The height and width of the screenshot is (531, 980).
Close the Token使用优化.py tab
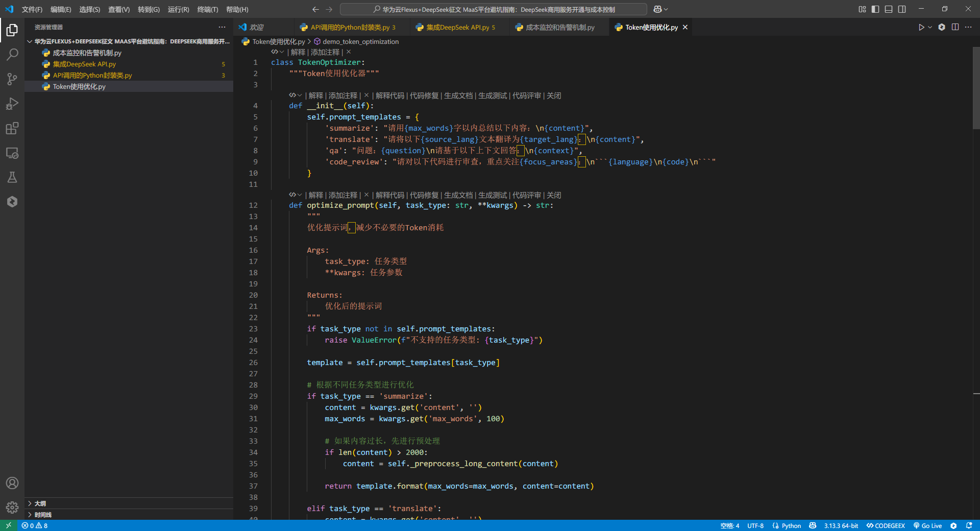685,27
